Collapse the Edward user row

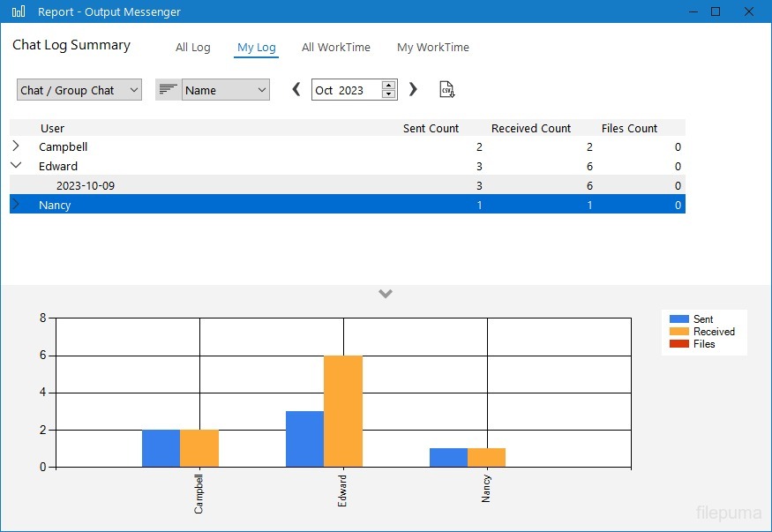pos(16,166)
